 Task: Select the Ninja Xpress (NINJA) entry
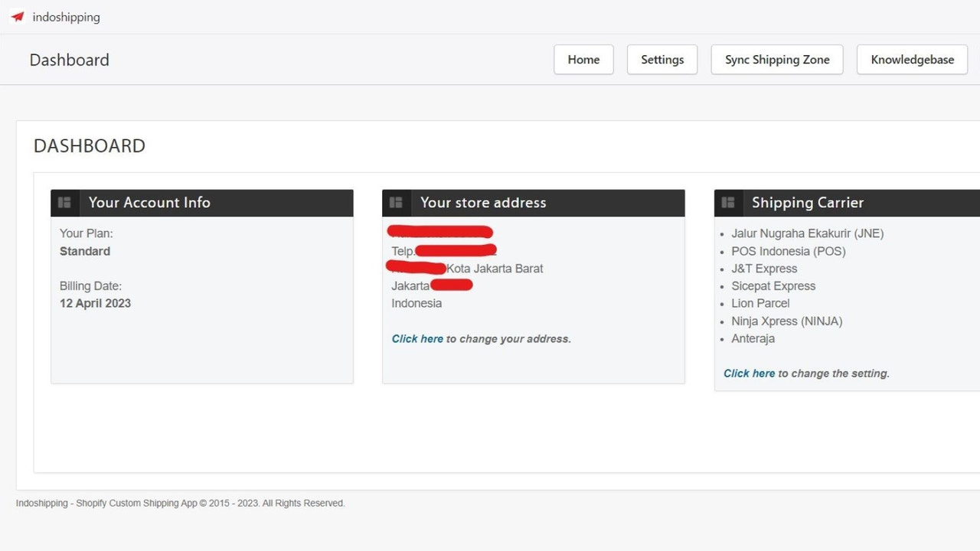coord(787,321)
